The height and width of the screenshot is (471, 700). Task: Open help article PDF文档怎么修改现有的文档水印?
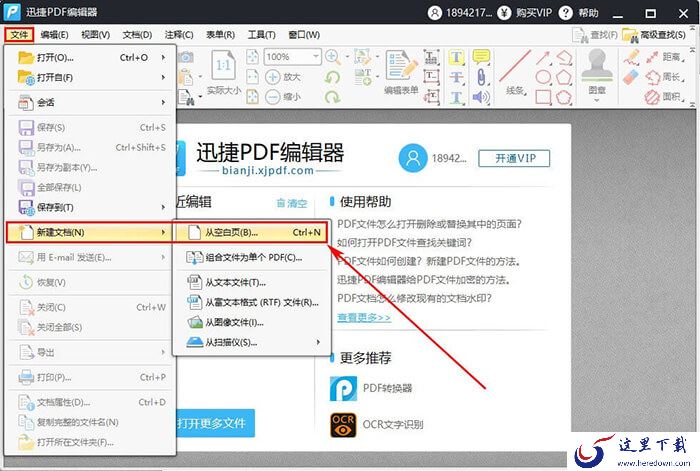point(414,298)
